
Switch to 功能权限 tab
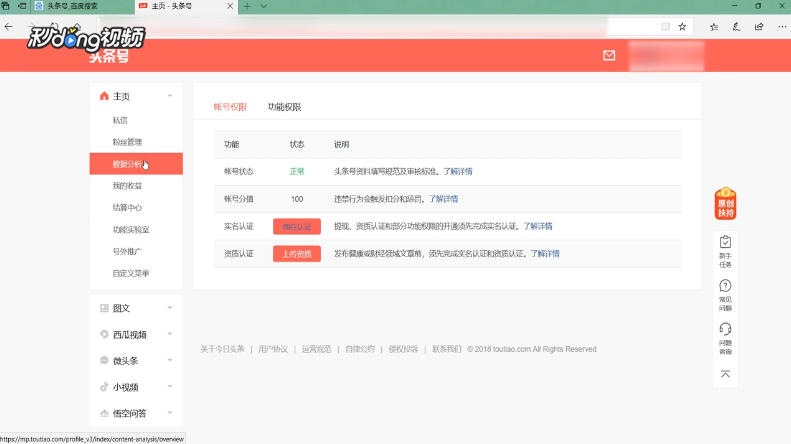(285, 107)
